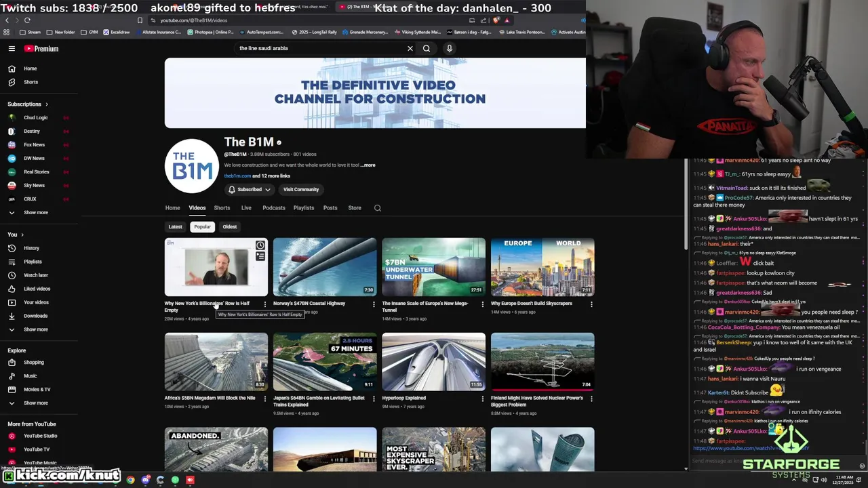868x488 pixels.
Task: Open options for Hyperloop Explained video
Action: pyautogui.click(x=483, y=399)
